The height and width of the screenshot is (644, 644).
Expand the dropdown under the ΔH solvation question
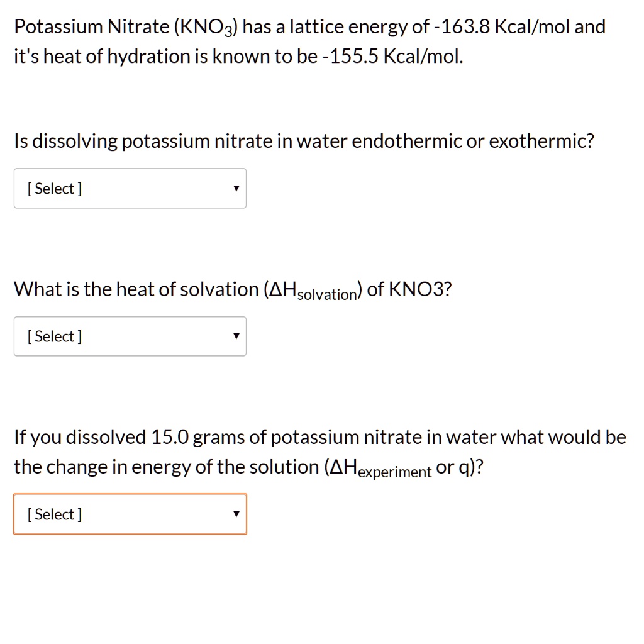tap(130, 336)
